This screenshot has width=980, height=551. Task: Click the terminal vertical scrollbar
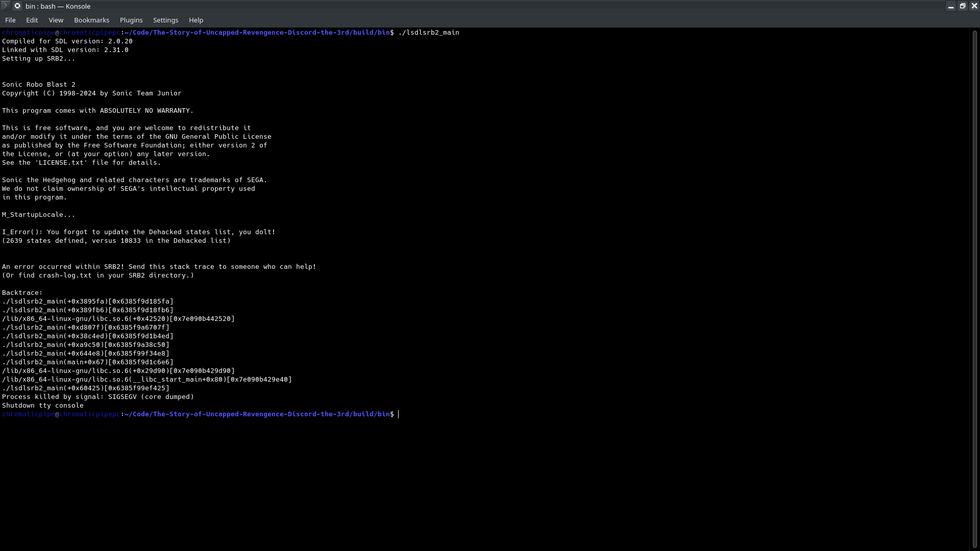pyautogui.click(x=975, y=289)
